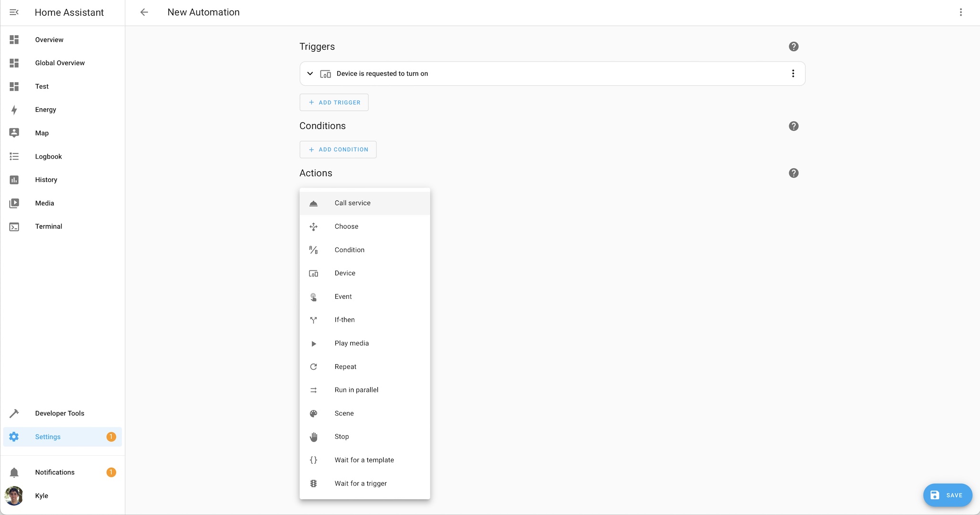Open Global Overview dashboard
This screenshot has height=515, width=980.
(60, 63)
